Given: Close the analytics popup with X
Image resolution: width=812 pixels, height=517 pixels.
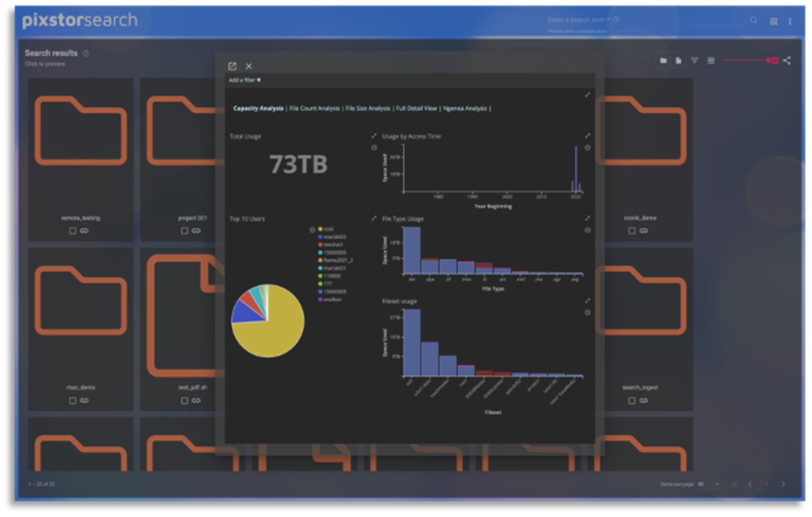Looking at the screenshot, I should click(248, 66).
